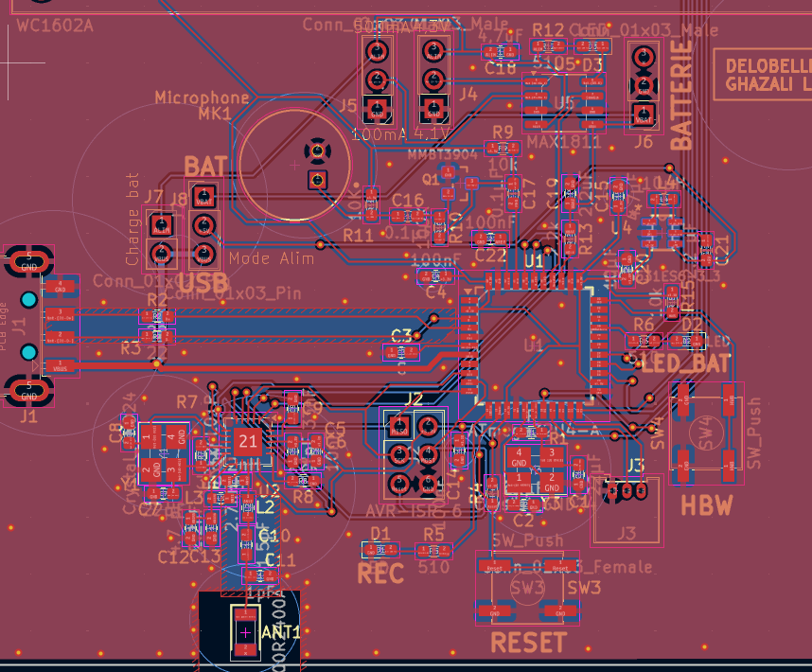Select the VBUS pad on J1 connector
The height and width of the screenshot is (672, 812).
coord(60,366)
